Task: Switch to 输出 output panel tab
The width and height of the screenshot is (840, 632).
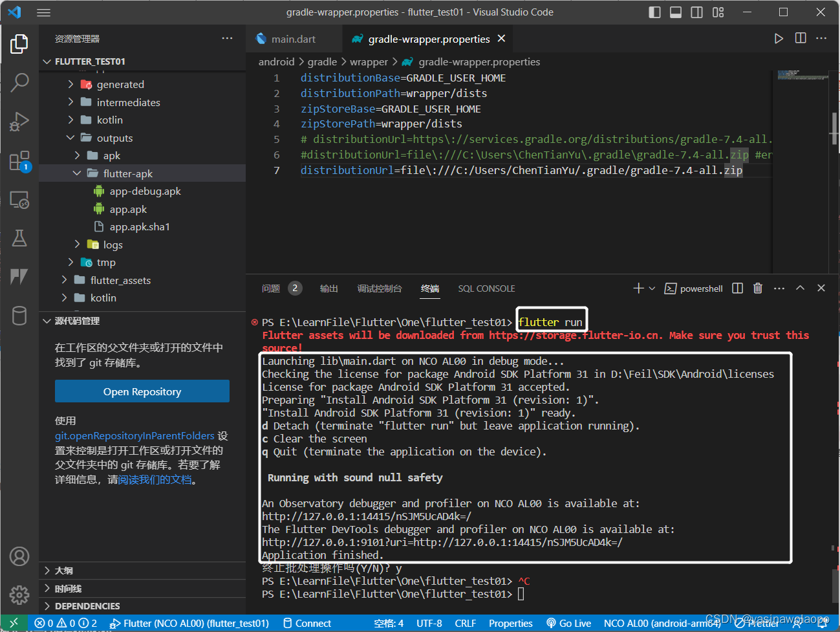Action: point(329,289)
